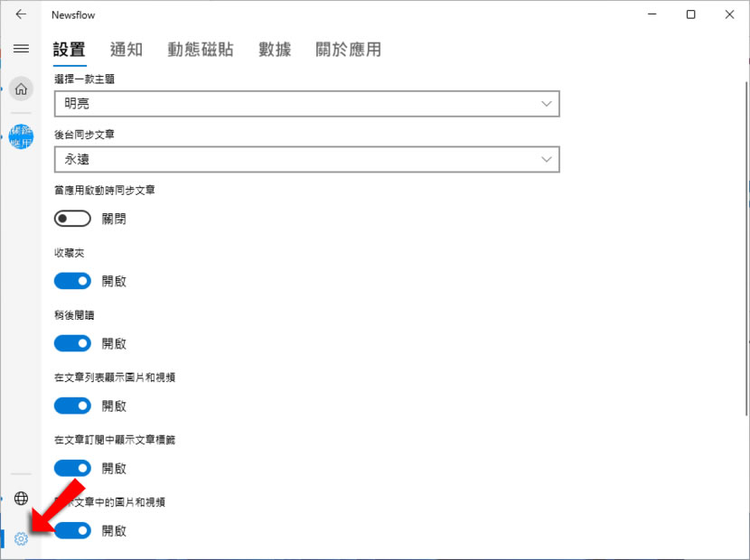Click the vertical scrollbar of settings page
Viewport: 750px width, 560px height.
(746, 248)
